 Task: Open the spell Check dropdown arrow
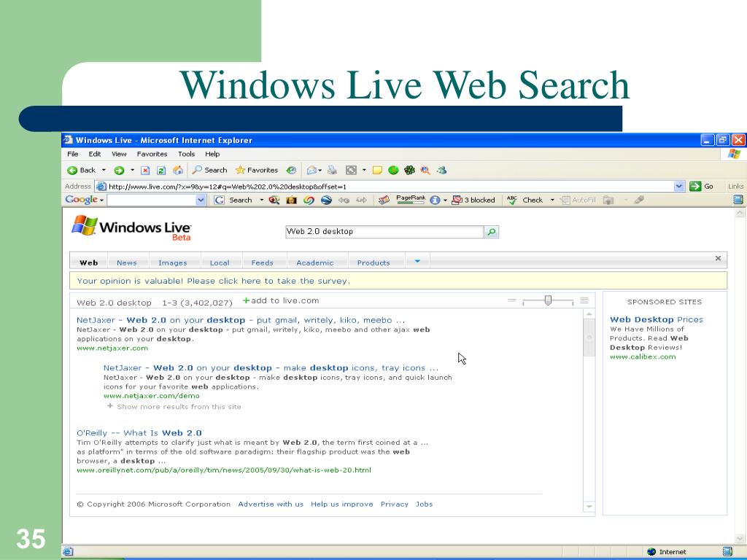pyautogui.click(x=552, y=200)
